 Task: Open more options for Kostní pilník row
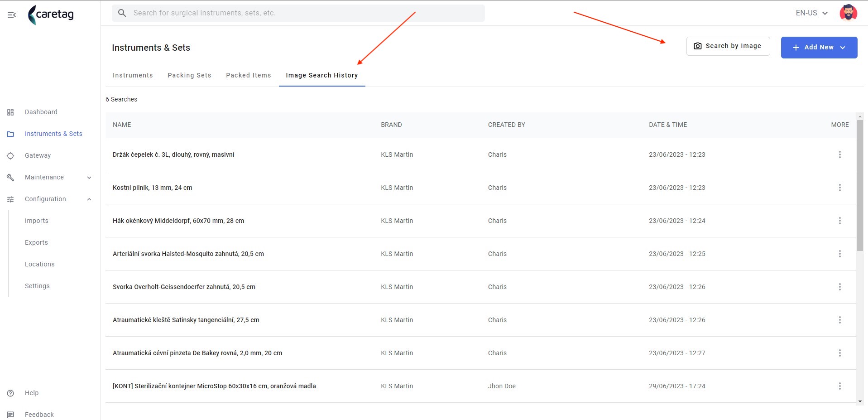click(x=839, y=188)
